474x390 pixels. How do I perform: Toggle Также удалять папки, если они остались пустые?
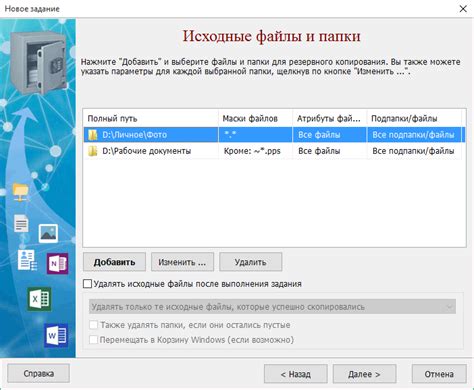[x=94, y=325]
